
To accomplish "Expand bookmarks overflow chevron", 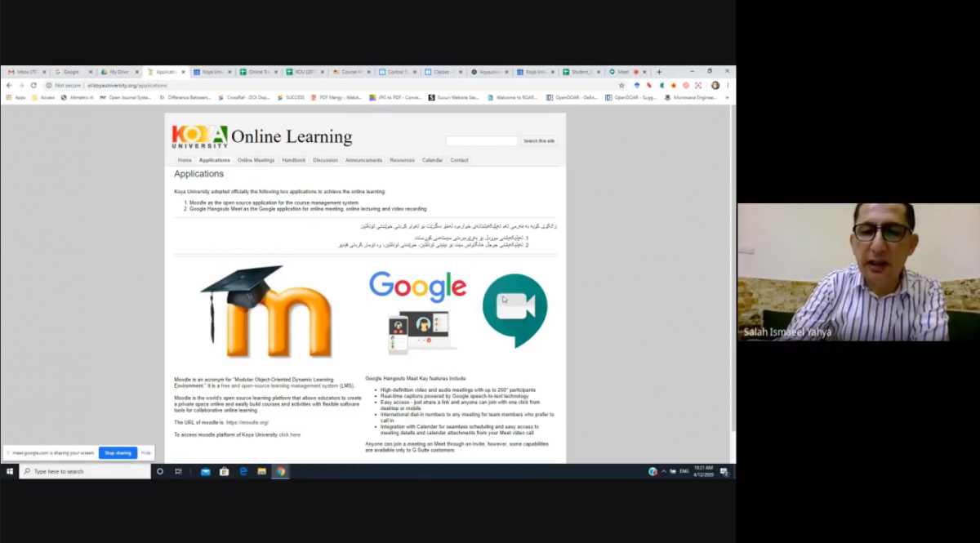I will click(727, 97).
